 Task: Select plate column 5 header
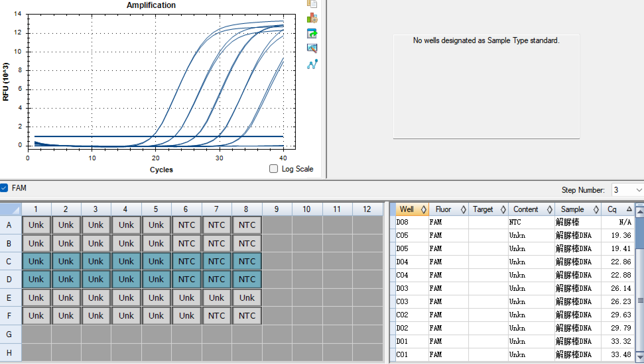(x=156, y=209)
